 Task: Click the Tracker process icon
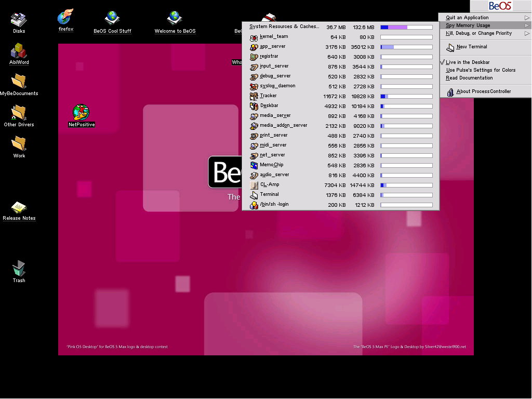click(254, 96)
